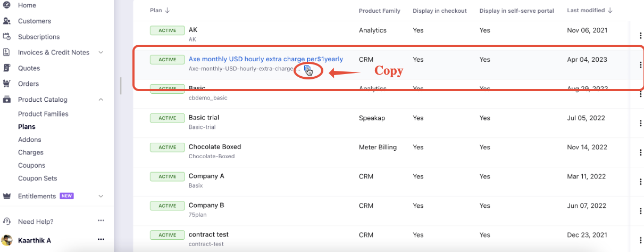Expand Invoices & Credit Notes section
The width and height of the screenshot is (644, 252).
click(101, 52)
